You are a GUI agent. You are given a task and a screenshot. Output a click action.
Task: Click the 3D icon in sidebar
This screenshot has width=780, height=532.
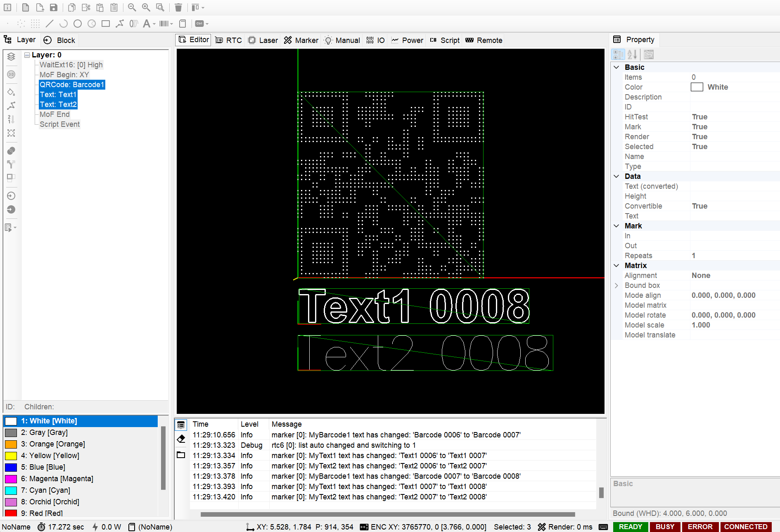11,74
